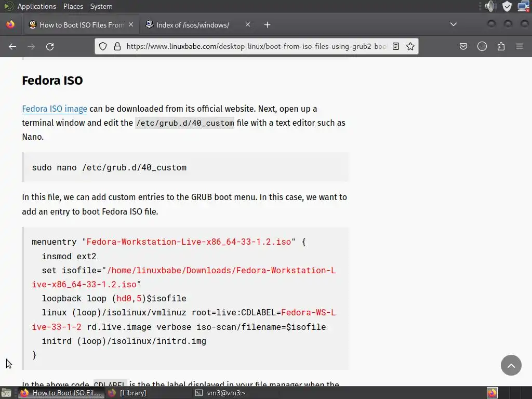This screenshot has height=399, width=532.
Task: Click the loopback loop (hd0,5)$isofile line
Action: click(114, 299)
